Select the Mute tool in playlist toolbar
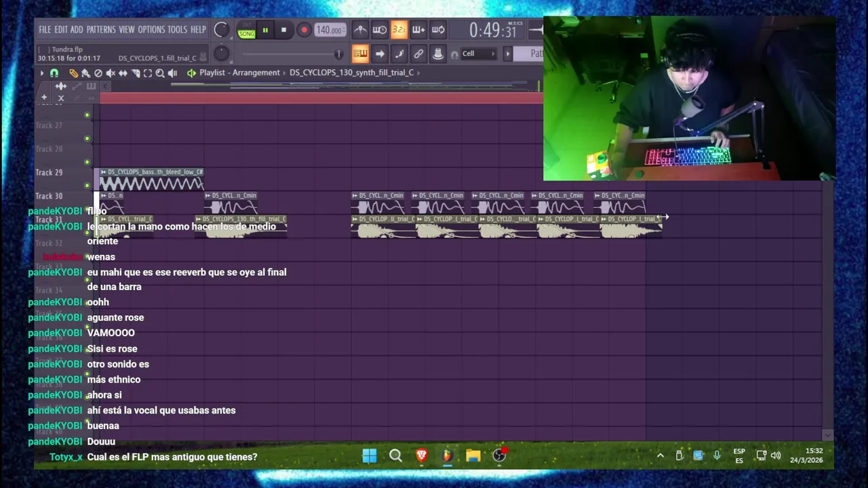 point(111,73)
